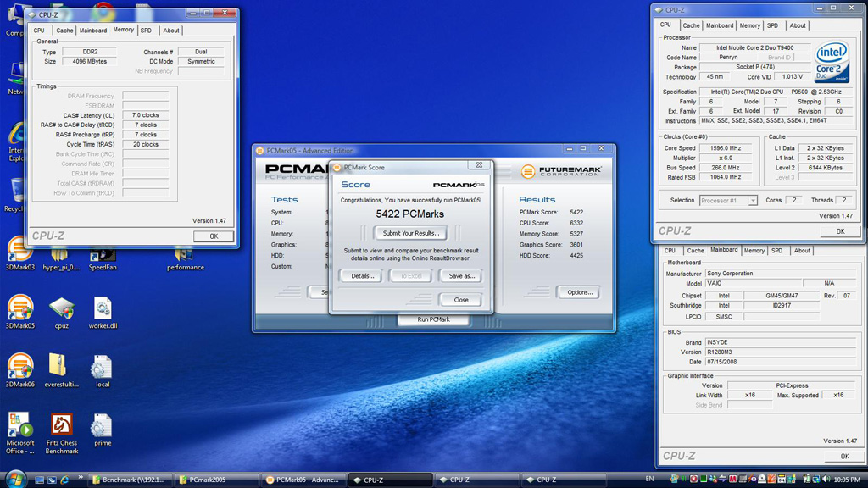Image resolution: width=868 pixels, height=488 pixels.
Task: Click the Memory Size 4096 MBytes field
Action: pyautogui.click(x=89, y=61)
